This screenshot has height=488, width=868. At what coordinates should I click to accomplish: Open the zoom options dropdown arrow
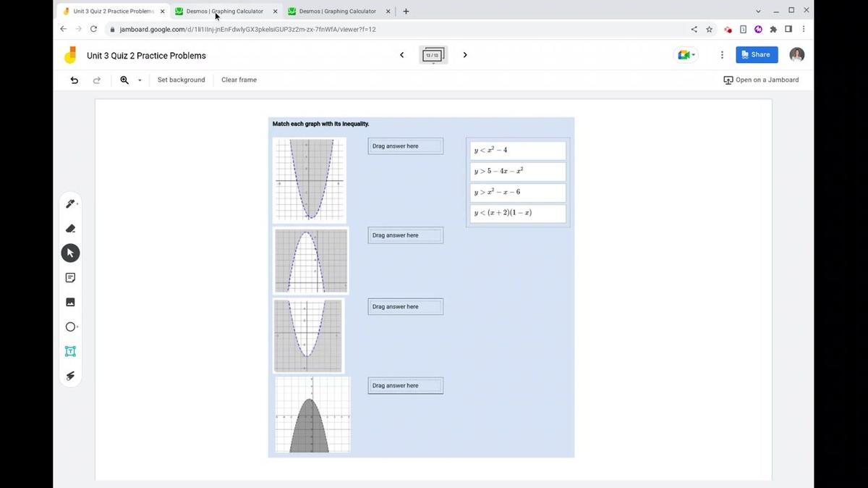pyautogui.click(x=139, y=80)
